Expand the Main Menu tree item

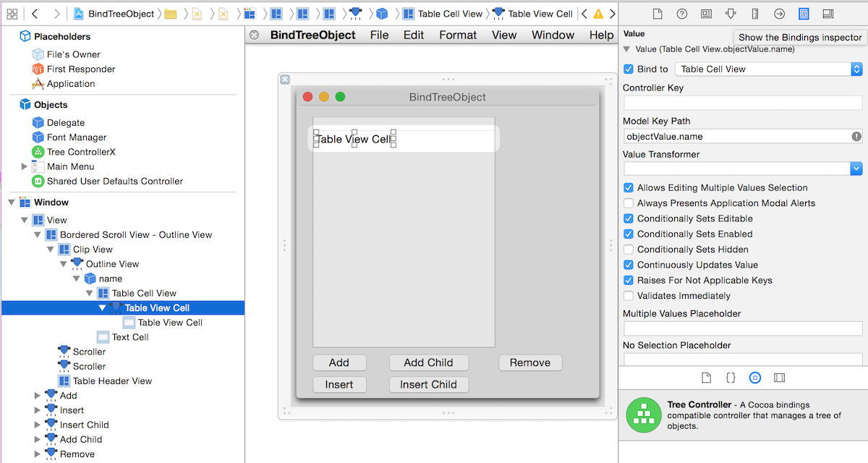tap(25, 166)
